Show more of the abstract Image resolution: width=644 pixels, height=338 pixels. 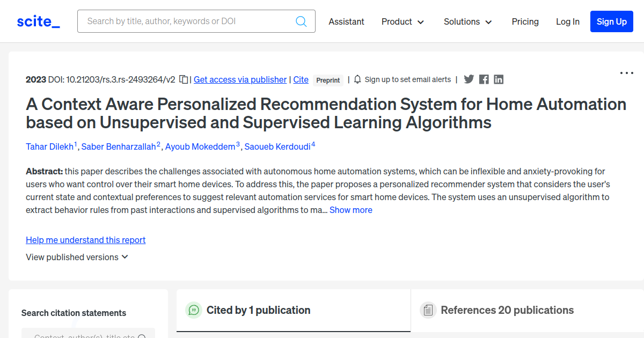coord(351,210)
